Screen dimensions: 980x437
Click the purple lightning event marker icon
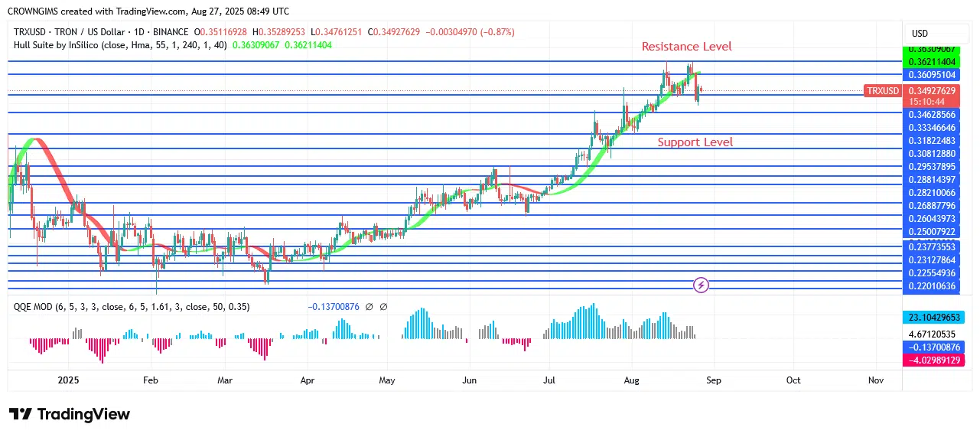tap(701, 285)
